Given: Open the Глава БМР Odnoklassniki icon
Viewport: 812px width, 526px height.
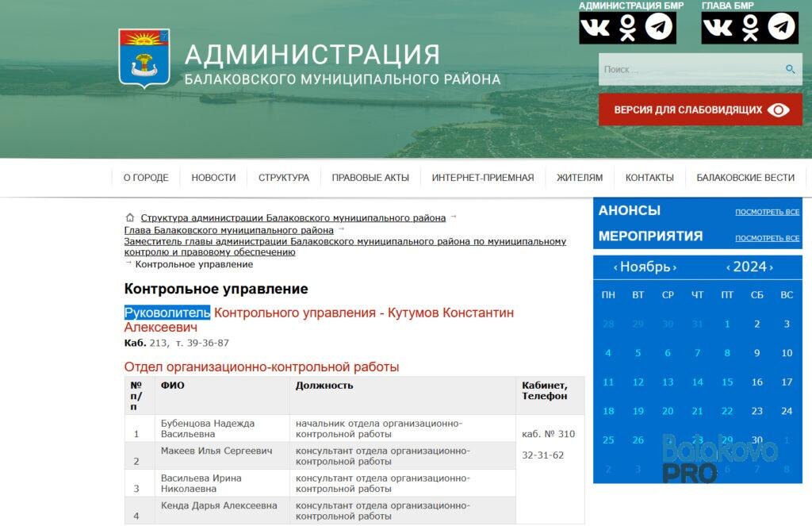Looking at the screenshot, I should coord(750,27).
